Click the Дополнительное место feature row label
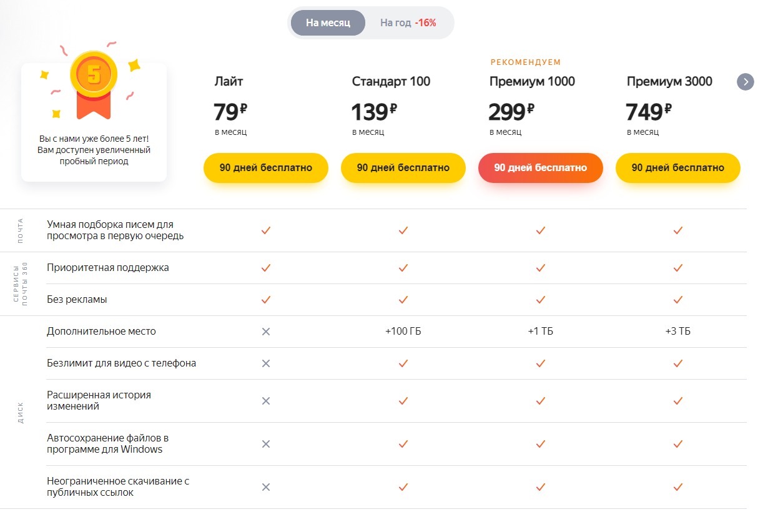The image size is (773, 532). [101, 332]
